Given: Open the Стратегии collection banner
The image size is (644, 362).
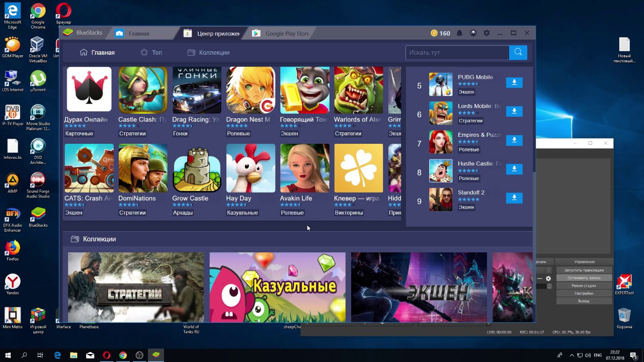Looking at the screenshot, I should pos(136,287).
